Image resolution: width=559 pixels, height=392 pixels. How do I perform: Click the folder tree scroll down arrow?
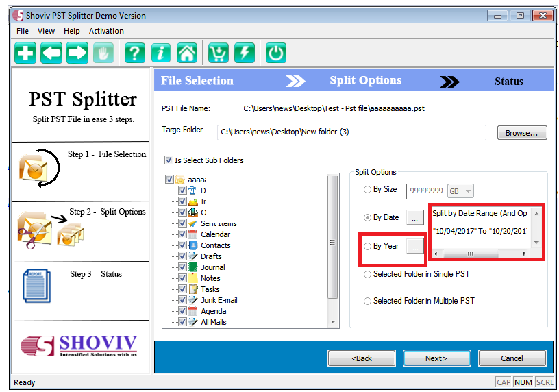tap(333, 322)
